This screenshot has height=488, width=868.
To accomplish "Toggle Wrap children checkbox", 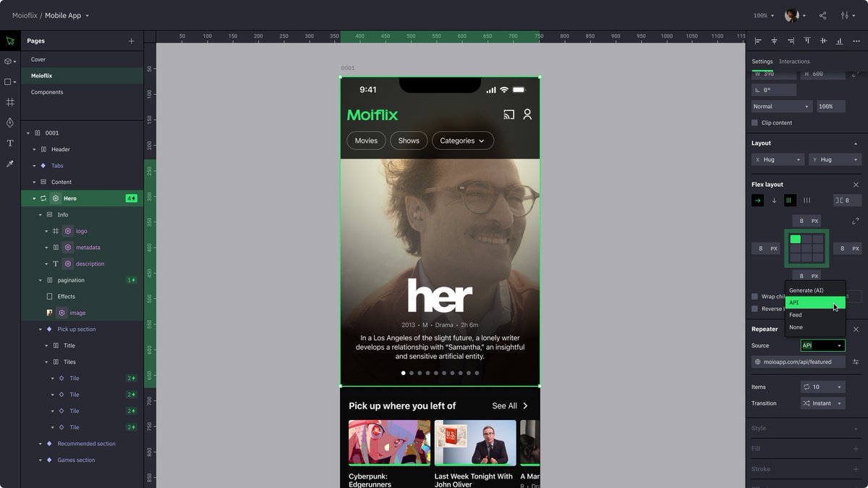I will 755,296.
